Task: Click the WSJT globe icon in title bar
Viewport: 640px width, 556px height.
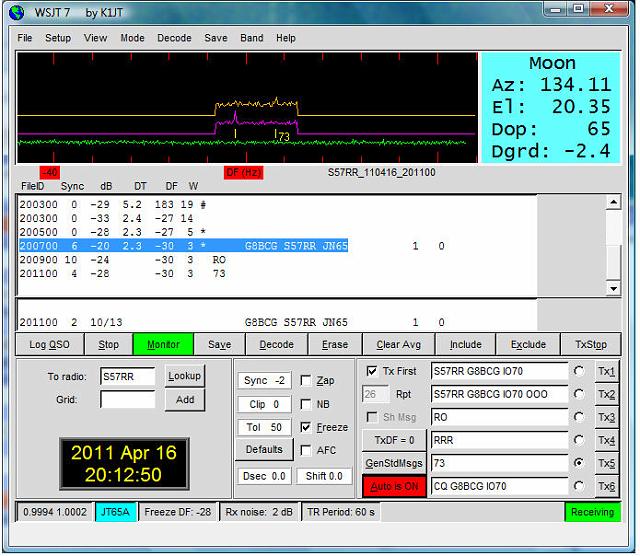Action: [17, 13]
